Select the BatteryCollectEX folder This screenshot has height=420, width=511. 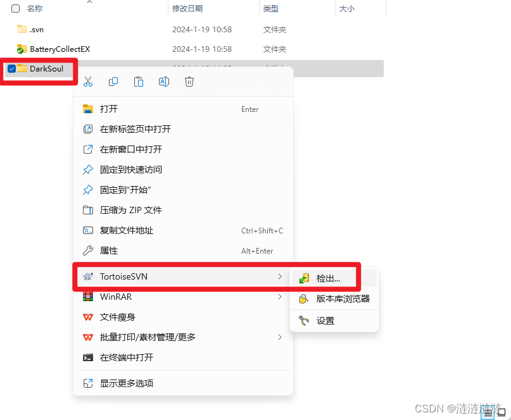click(x=60, y=49)
